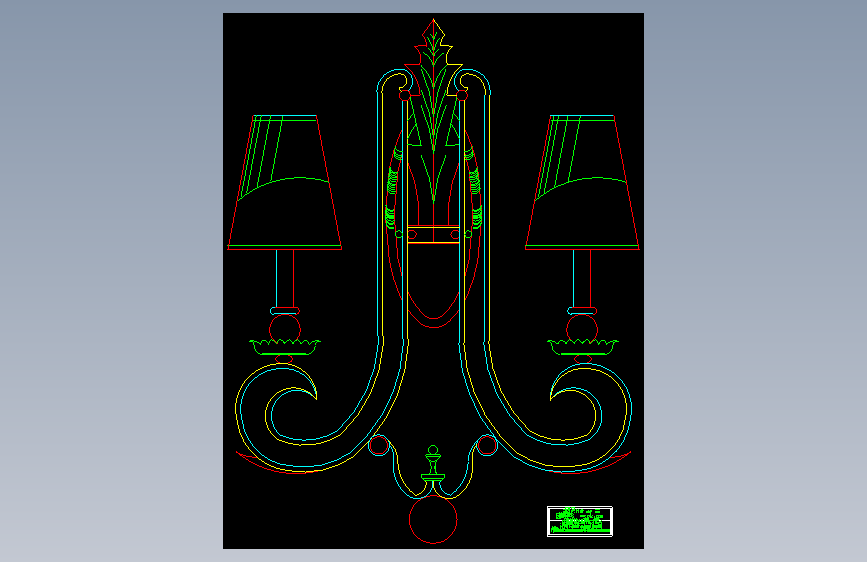Select the title block in drawing corner

click(579, 521)
